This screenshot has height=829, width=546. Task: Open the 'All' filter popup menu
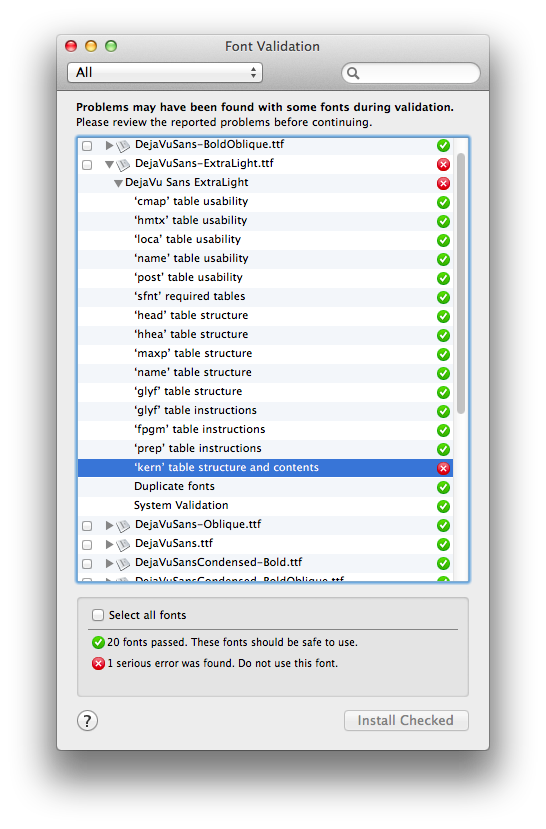(x=165, y=72)
